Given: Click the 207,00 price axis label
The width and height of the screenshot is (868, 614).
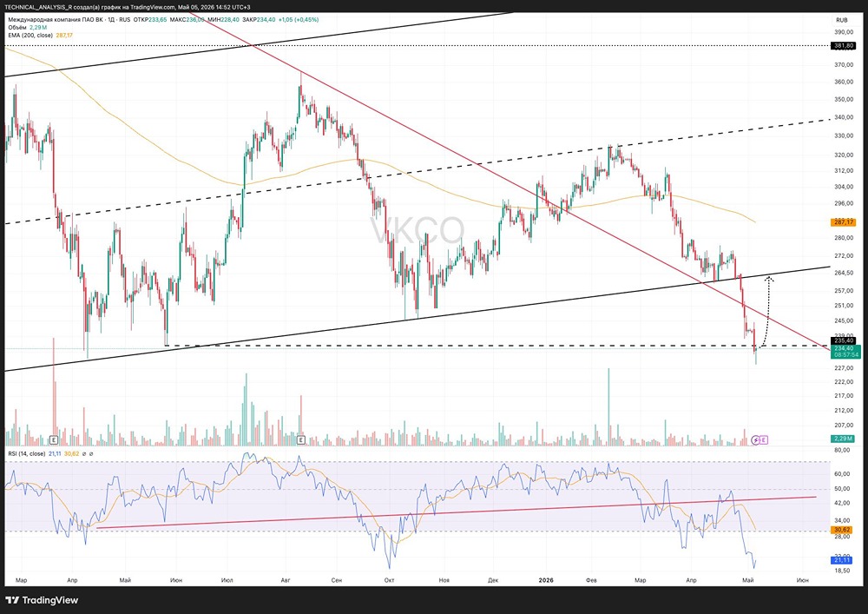Looking at the screenshot, I should tap(844, 426).
